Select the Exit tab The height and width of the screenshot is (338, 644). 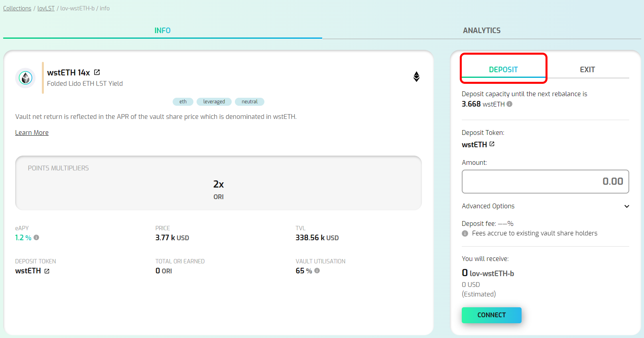click(x=587, y=69)
